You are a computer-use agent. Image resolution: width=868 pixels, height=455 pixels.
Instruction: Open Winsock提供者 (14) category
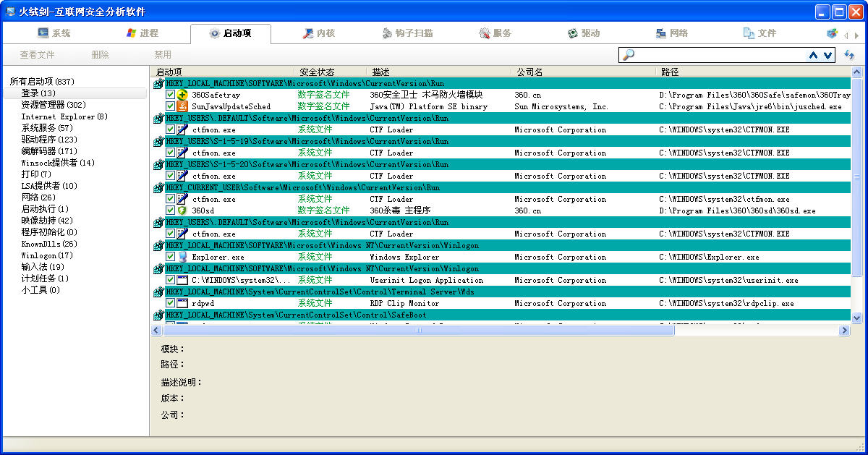(x=58, y=163)
